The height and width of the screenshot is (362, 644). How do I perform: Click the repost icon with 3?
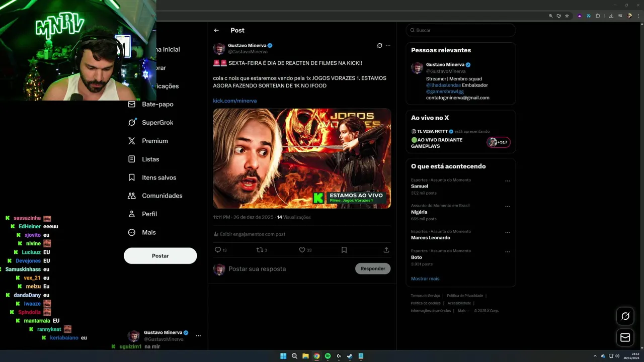(x=260, y=250)
